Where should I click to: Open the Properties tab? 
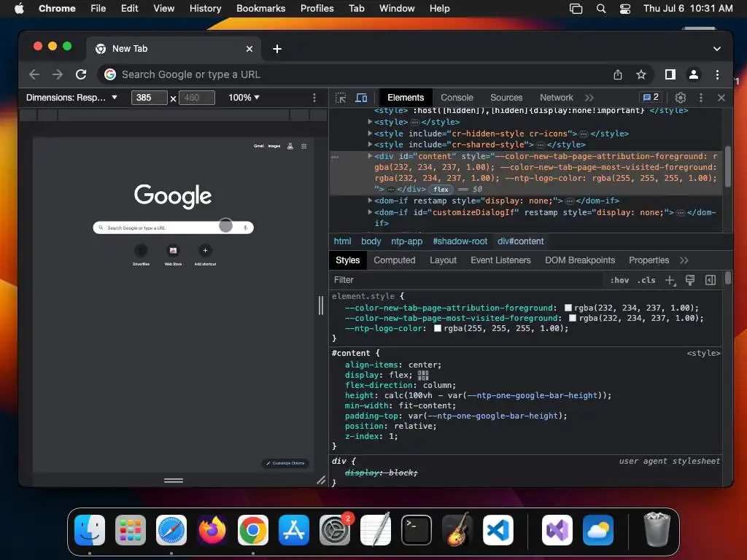[649, 260]
